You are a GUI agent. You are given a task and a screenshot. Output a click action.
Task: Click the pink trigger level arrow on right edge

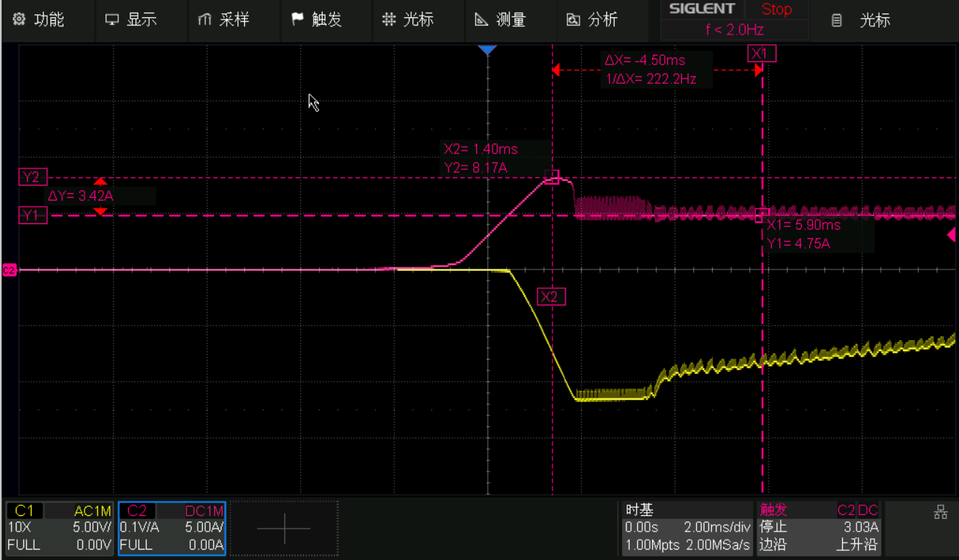point(952,235)
